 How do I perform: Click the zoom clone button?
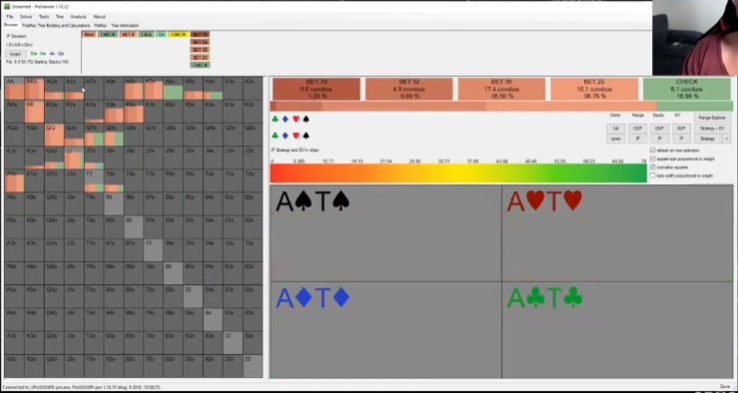click(x=616, y=139)
